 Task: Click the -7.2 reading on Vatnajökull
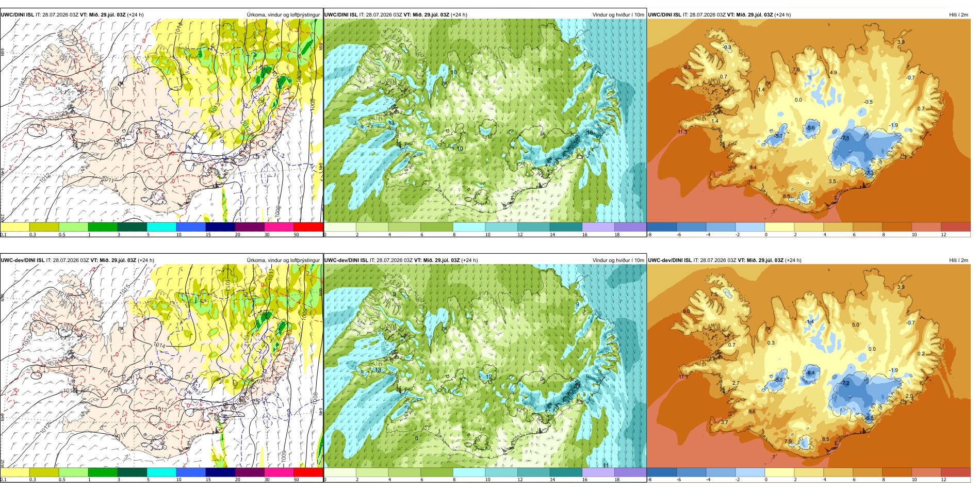pos(845,383)
